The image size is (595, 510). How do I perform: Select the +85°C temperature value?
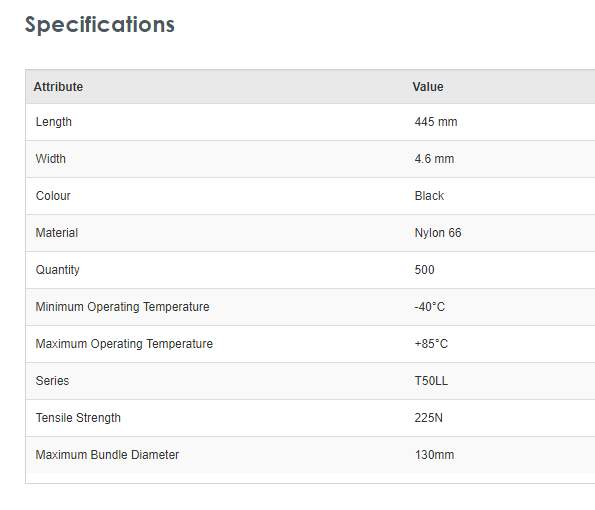click(x=431, y=344)
